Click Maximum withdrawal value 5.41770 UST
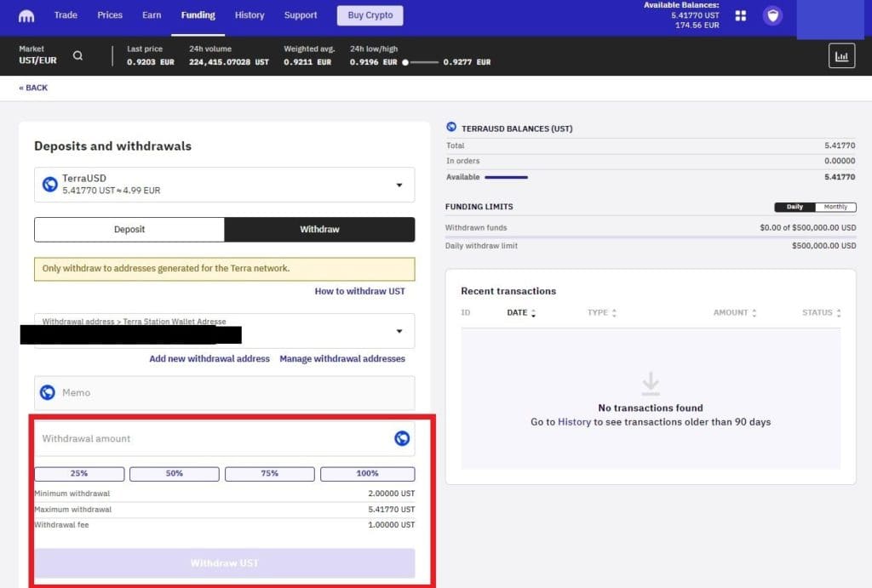The image size is (872, 588). pyautogui.click(x=391, y=509)
